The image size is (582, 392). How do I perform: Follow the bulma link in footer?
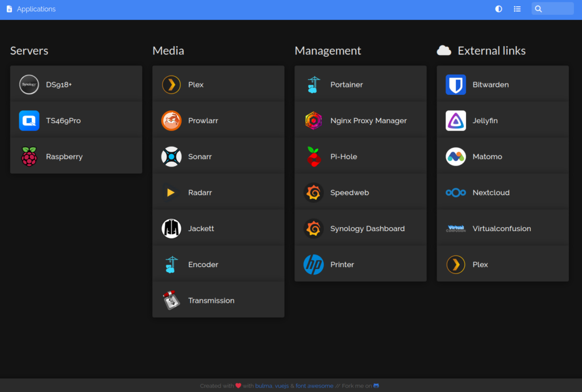pos(263,386)
